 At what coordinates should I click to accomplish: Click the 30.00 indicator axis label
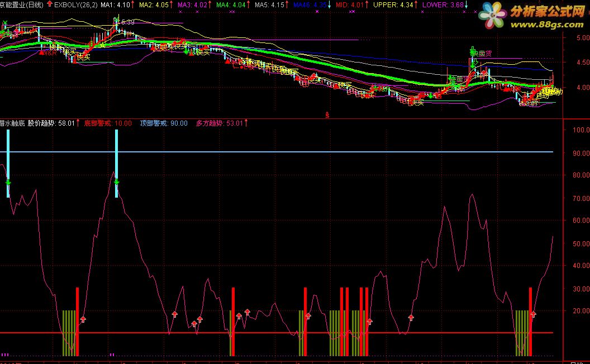(581, 289)
